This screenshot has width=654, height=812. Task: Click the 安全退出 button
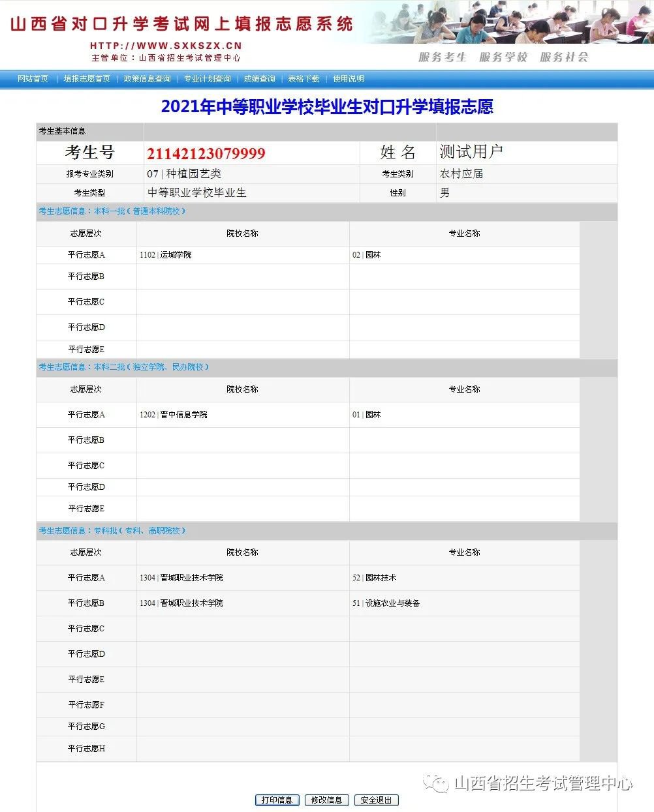point(376,800)
